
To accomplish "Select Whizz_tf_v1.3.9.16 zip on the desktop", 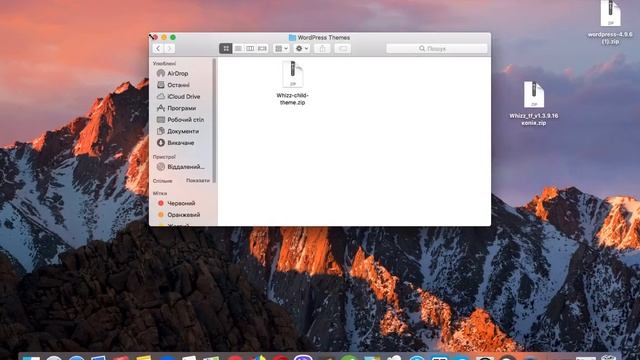I will [x=534, y=103].
